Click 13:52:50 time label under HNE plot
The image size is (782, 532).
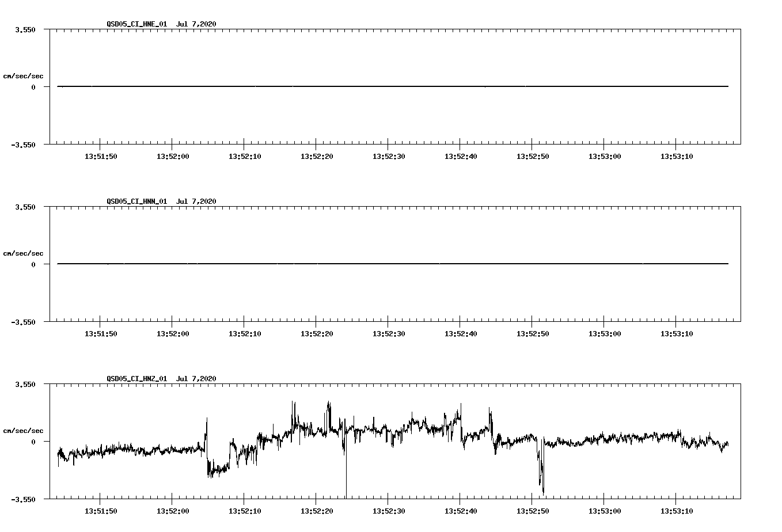coord(533,156)
